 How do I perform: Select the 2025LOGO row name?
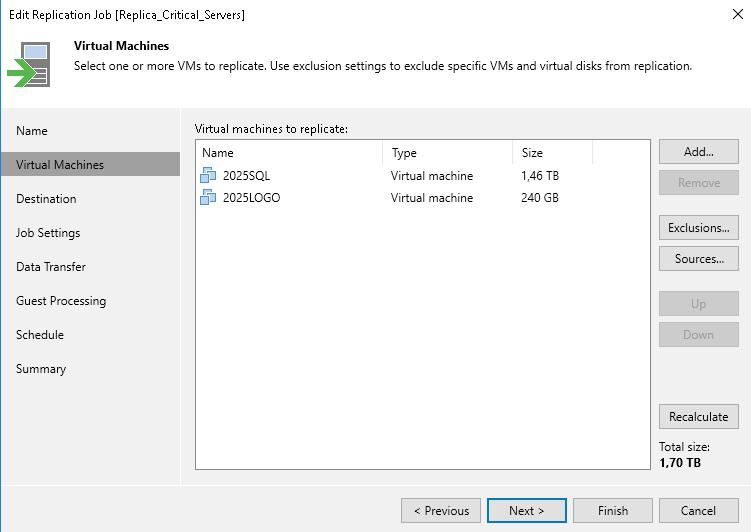click(x=251, y=198)
